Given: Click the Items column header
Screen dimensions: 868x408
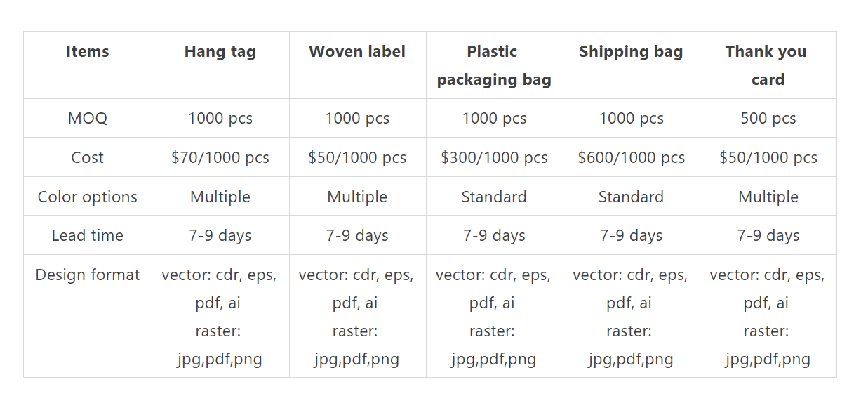Looking at the screenshot, I should [x=88, y=52].
